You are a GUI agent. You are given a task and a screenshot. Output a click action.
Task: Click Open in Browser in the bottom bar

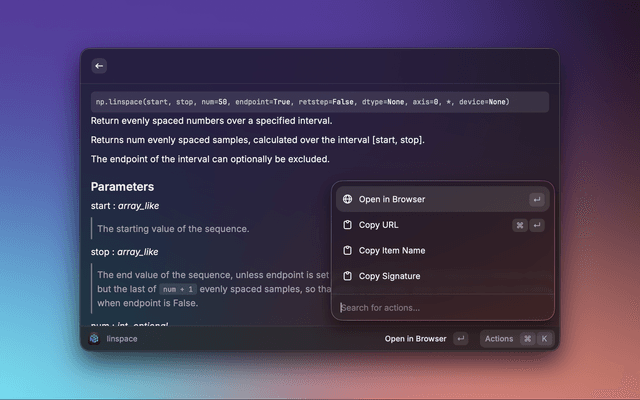coord(415,339)
